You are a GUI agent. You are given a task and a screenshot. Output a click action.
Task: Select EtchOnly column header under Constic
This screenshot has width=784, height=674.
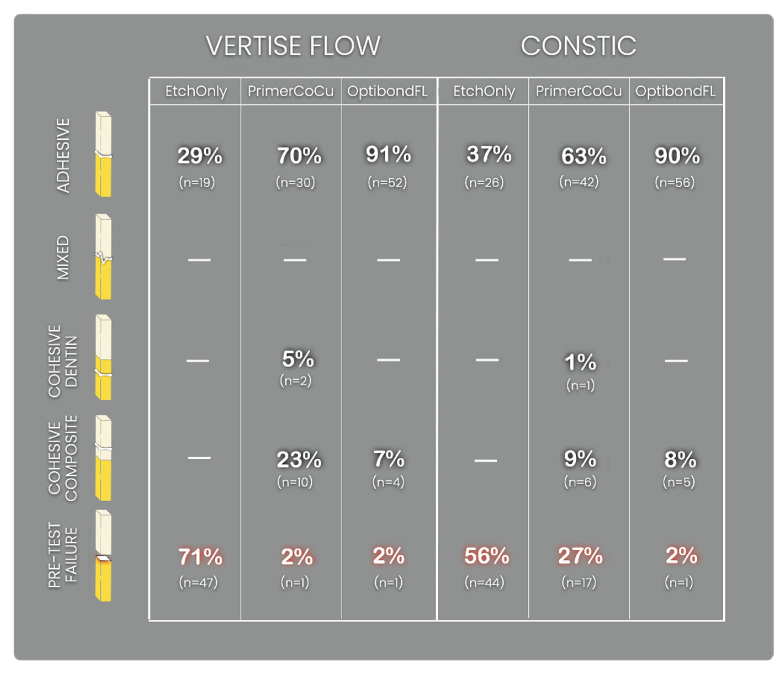point(484,91)
